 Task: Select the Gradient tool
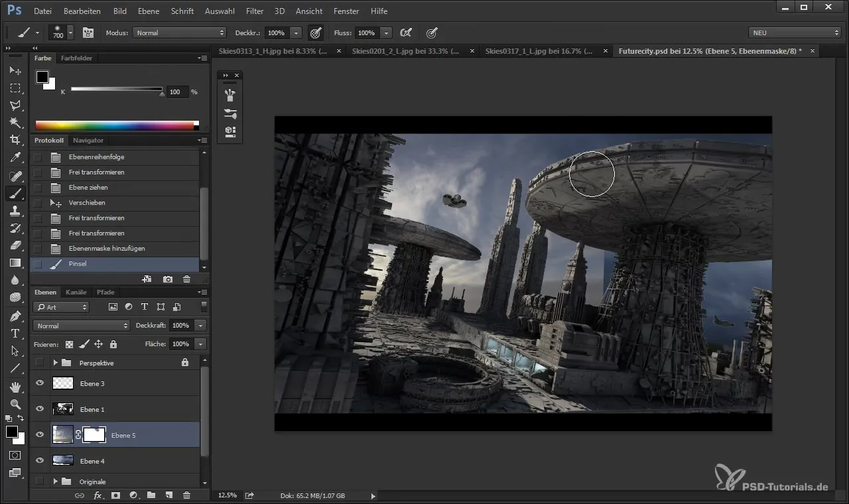click(15, 263)
